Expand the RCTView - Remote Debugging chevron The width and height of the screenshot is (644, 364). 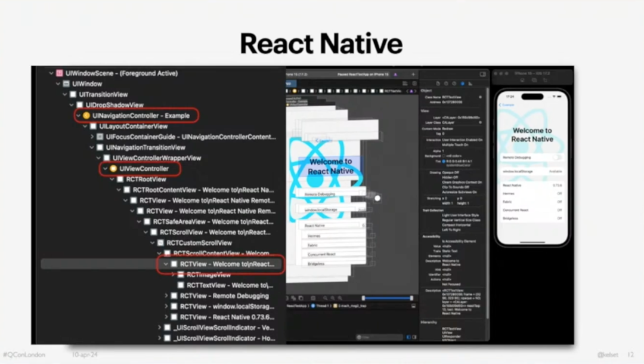pos(166,296)
